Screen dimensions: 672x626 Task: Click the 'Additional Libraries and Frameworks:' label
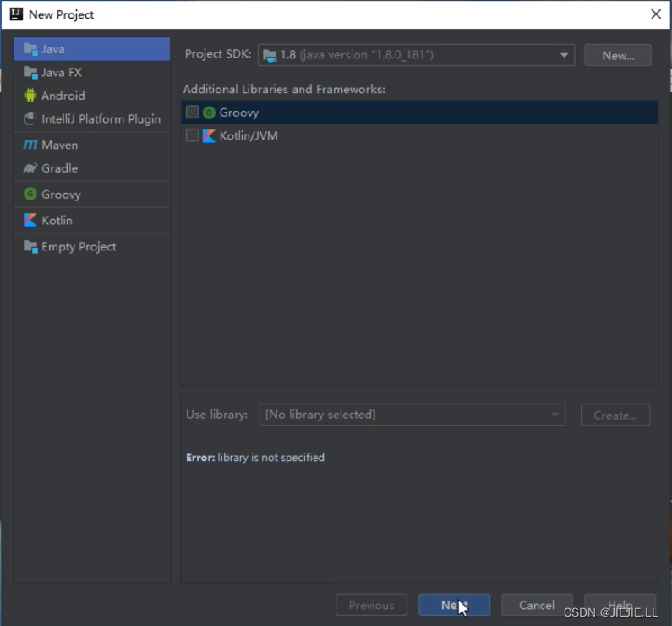284,89
